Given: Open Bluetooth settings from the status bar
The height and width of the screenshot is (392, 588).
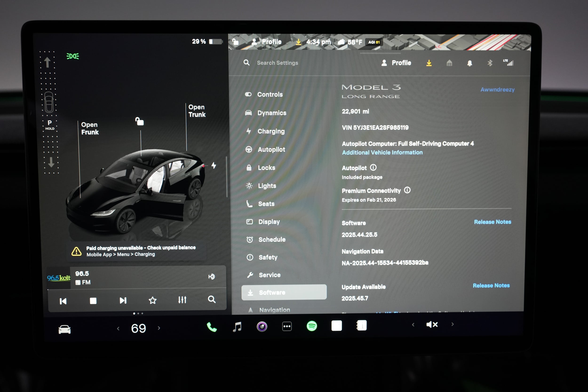Looking at the screenshot, I should tap(490, 63).
